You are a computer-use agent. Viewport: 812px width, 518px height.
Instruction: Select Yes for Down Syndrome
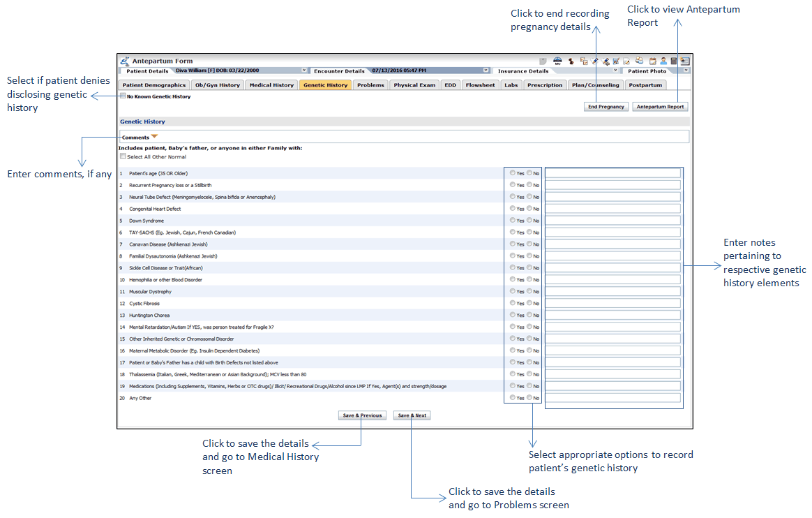coord(513,220)
